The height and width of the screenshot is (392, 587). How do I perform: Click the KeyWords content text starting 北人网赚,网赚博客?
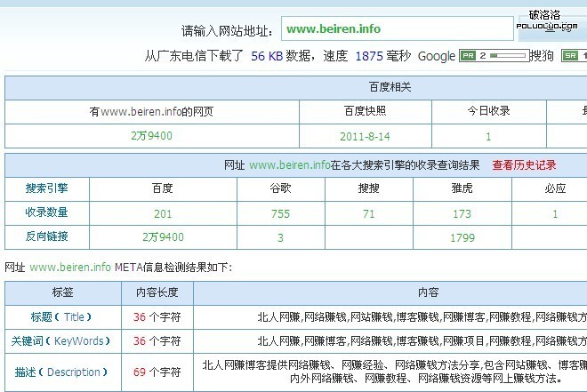click(422, 340)
